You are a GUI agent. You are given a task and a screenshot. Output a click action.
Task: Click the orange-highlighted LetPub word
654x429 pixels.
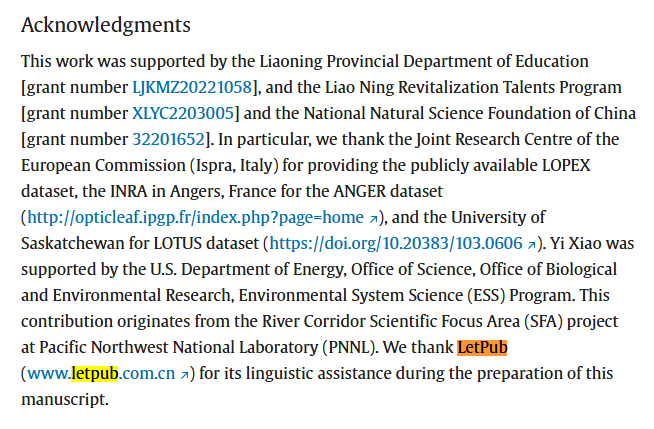click(483, 347)
